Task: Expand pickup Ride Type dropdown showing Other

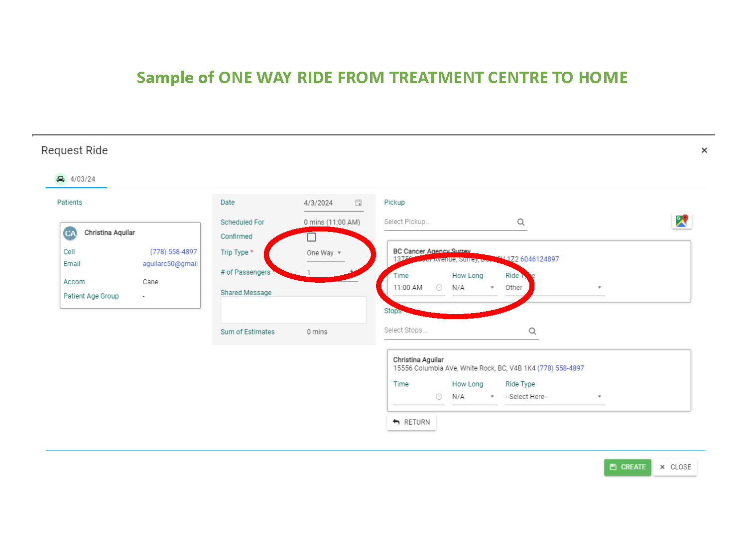Action: tap(554, 288)
